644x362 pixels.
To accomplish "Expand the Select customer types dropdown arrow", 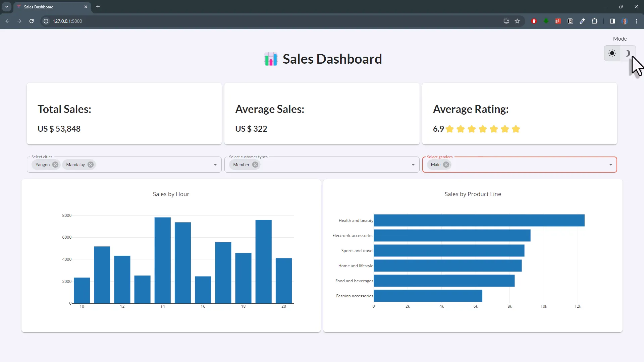I will [413, 165].
